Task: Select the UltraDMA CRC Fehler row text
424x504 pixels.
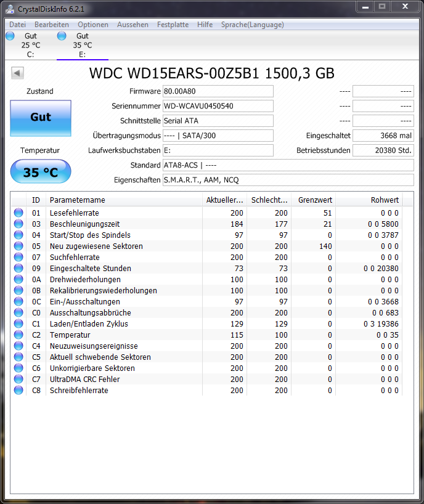Action: click(x=84, y=380)
